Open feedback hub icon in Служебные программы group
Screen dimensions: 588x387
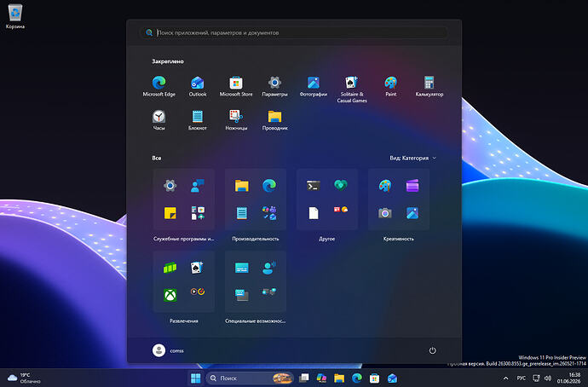coord(197,185)
